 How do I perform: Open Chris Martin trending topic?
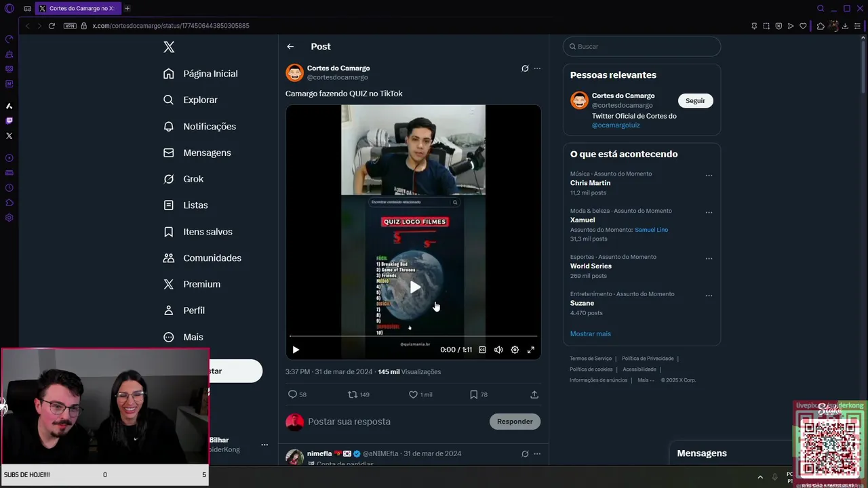click(590, 183)
